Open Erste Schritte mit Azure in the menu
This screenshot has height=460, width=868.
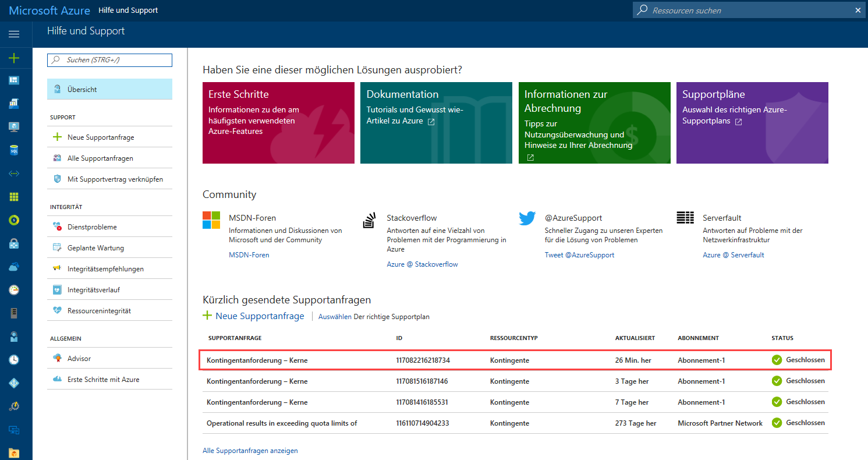[x=109, y=379]
